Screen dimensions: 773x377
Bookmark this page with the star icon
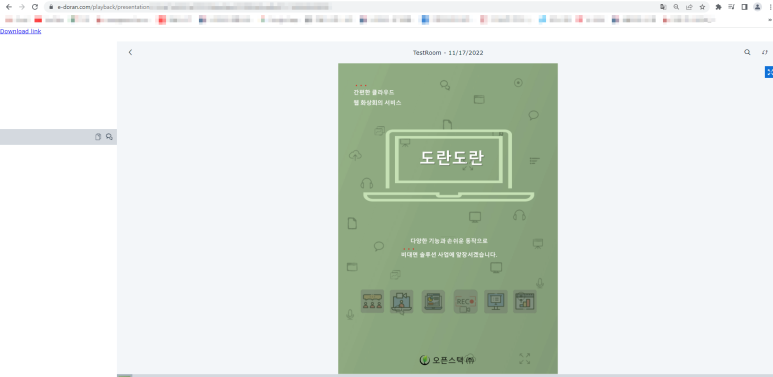point(703,7)
